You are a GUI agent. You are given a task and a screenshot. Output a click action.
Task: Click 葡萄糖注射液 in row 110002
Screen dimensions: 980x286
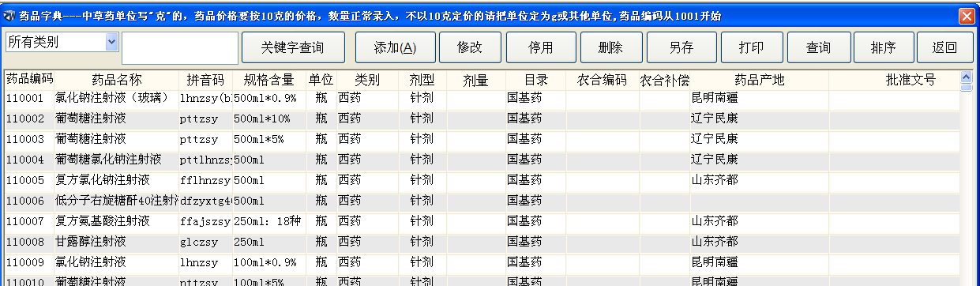point(91,119)
